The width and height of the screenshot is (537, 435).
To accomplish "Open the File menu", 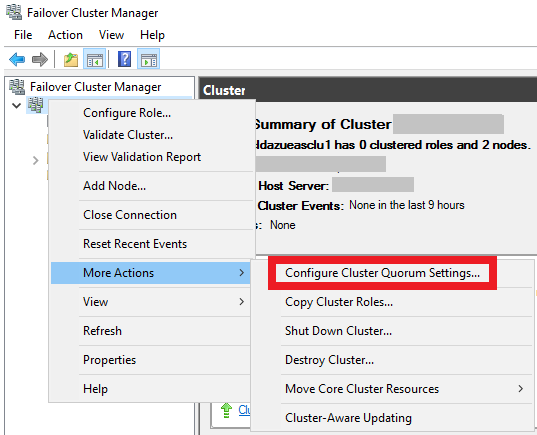I will click(x=23, y=35).
